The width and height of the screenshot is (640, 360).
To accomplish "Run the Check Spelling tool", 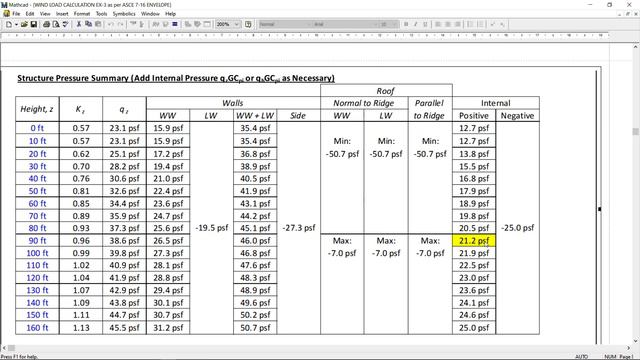I will 65,24.
